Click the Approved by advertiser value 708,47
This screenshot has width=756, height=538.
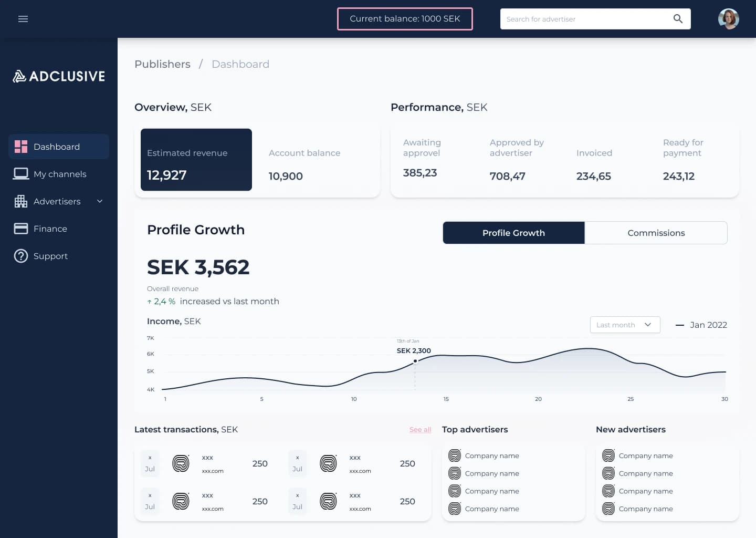pos(508,176)
